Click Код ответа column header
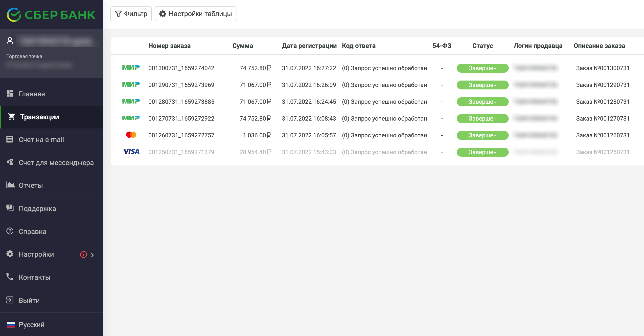This screenshot has width=644, height=336. (359, 46)
